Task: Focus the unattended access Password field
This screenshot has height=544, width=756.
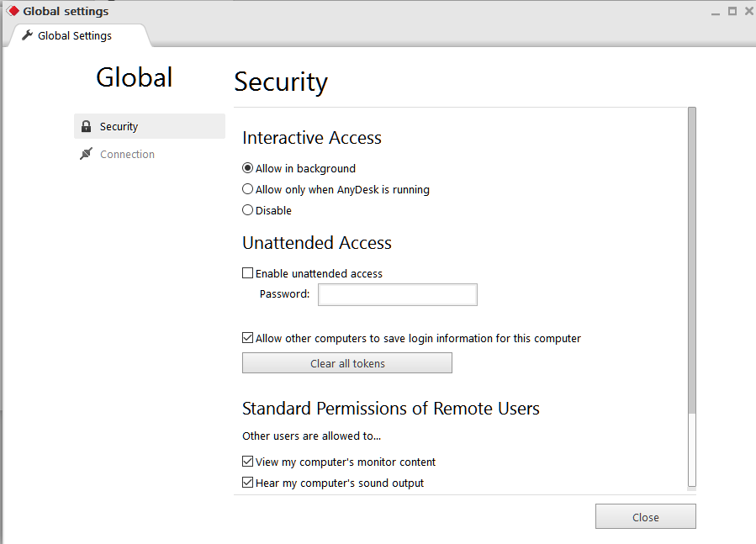Action: (x=398, y=294)
